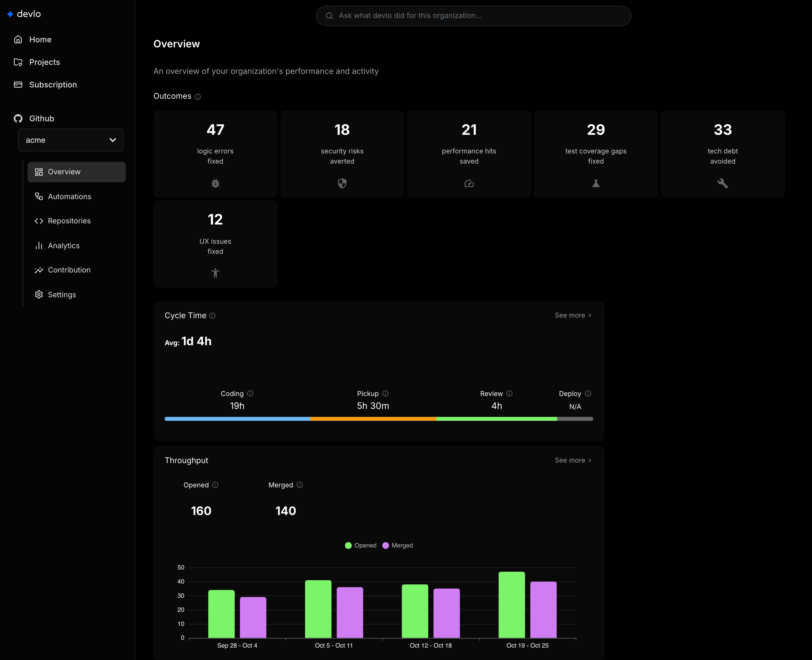Click the Oct 5 - Oct 11 axis label
Viewport: 812px width, 660px height.
coord(334,645)
